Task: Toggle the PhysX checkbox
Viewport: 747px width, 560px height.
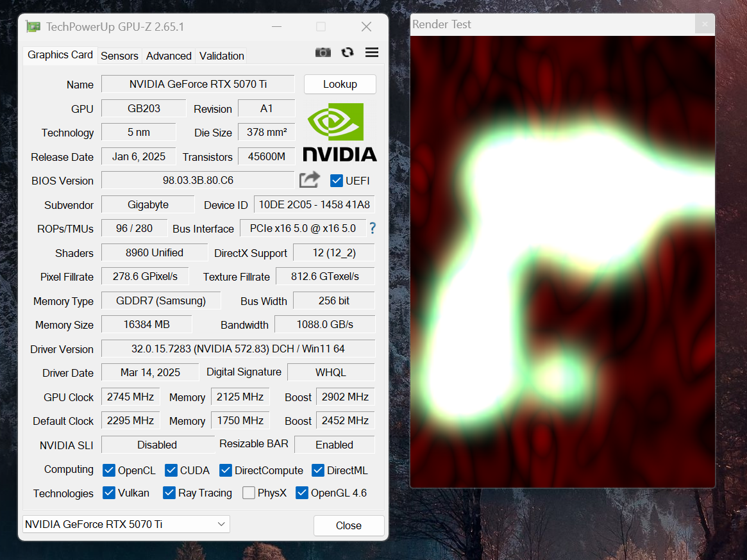Action: pos(248,493)
